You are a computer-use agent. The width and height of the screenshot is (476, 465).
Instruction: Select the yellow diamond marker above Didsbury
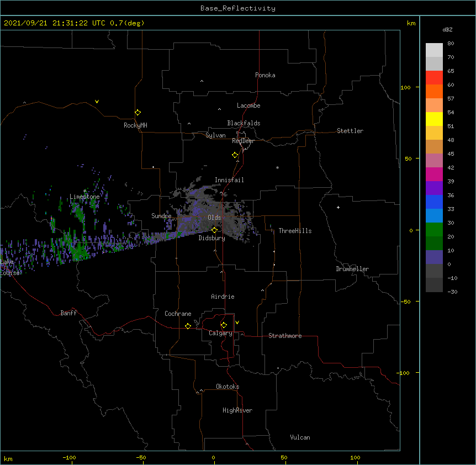(x=215, y=230)
